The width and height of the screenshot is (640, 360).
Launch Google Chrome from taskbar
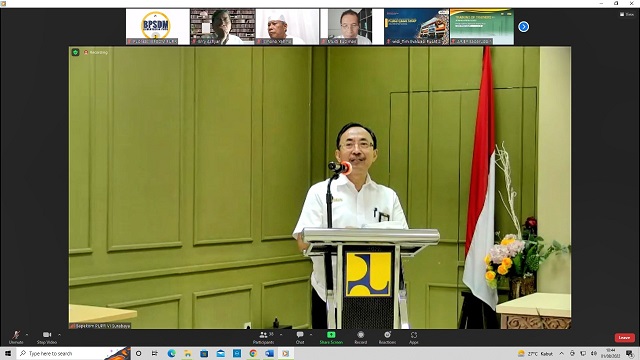(x=253, y=353)
